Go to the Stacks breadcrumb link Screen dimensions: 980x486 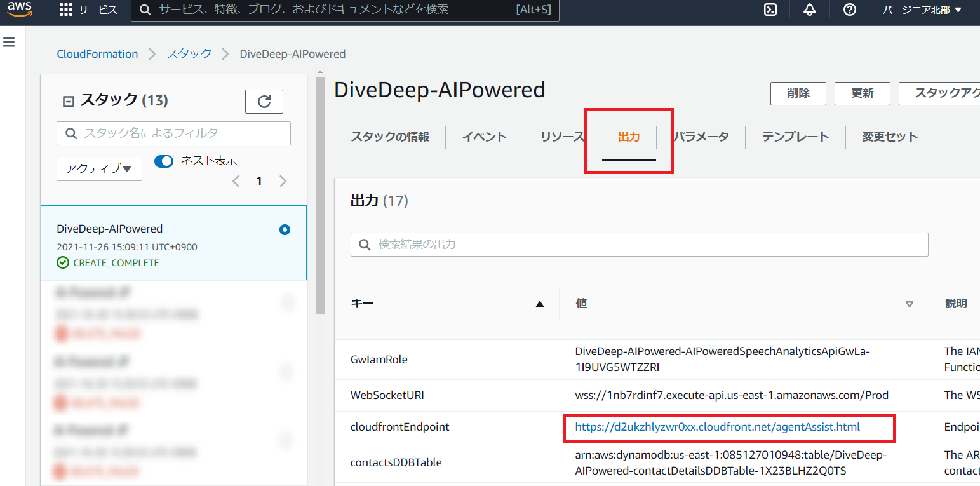coord(189,54)
